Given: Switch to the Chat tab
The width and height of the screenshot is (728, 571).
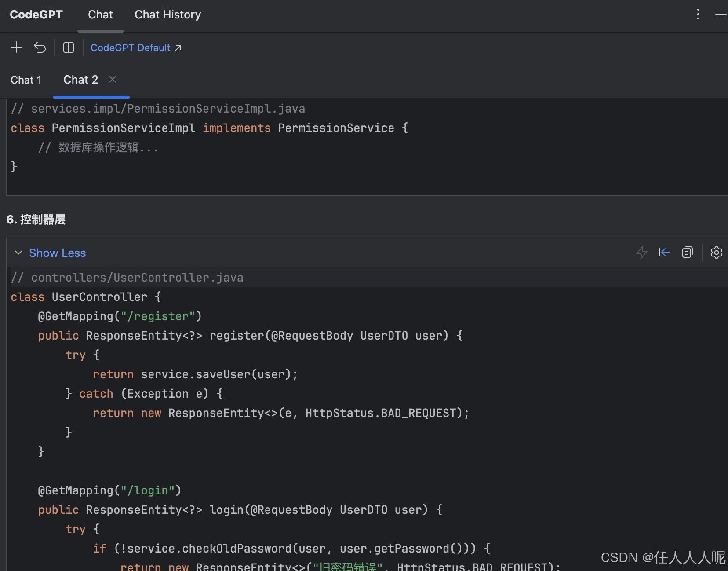Looking at the screenshot, I should tap(100, 15).
